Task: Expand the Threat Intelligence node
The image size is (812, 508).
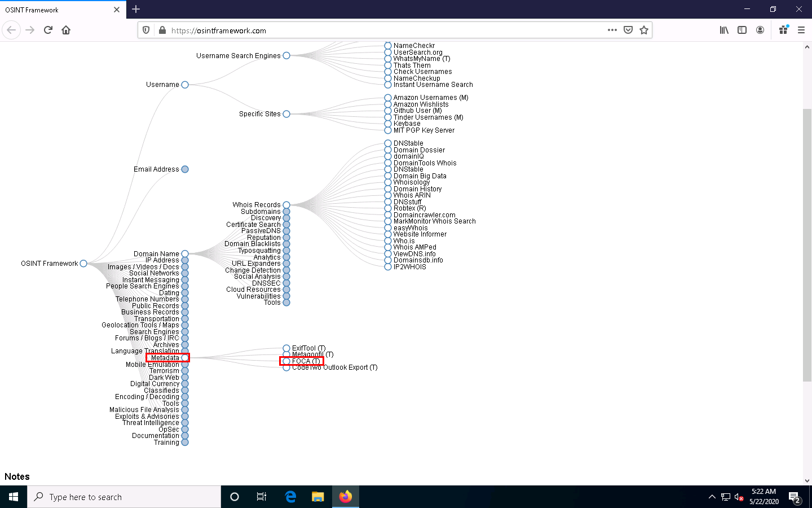Action: pyautogui.click(x=185, y=423)
